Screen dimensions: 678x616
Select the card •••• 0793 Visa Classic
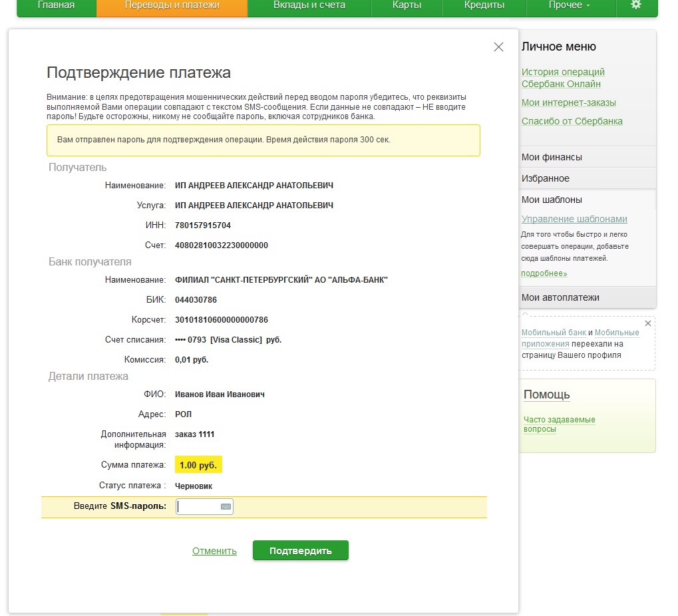pyautogui.click(x=228, y=340)
